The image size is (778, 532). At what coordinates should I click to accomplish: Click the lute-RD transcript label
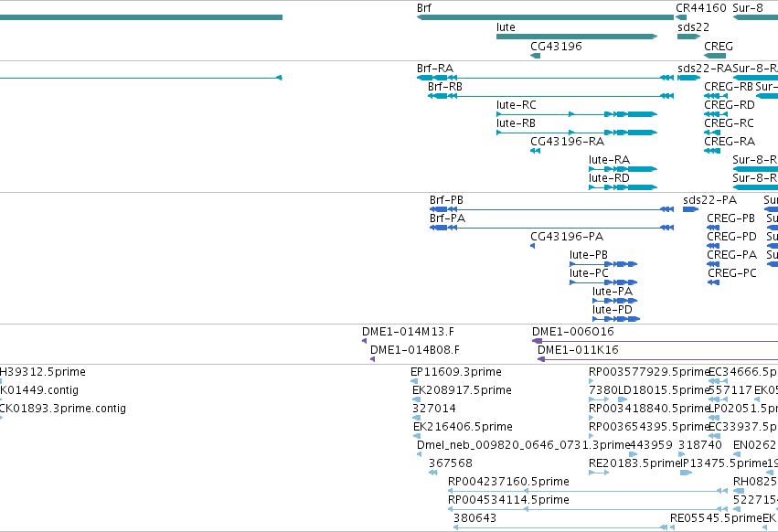609,178
